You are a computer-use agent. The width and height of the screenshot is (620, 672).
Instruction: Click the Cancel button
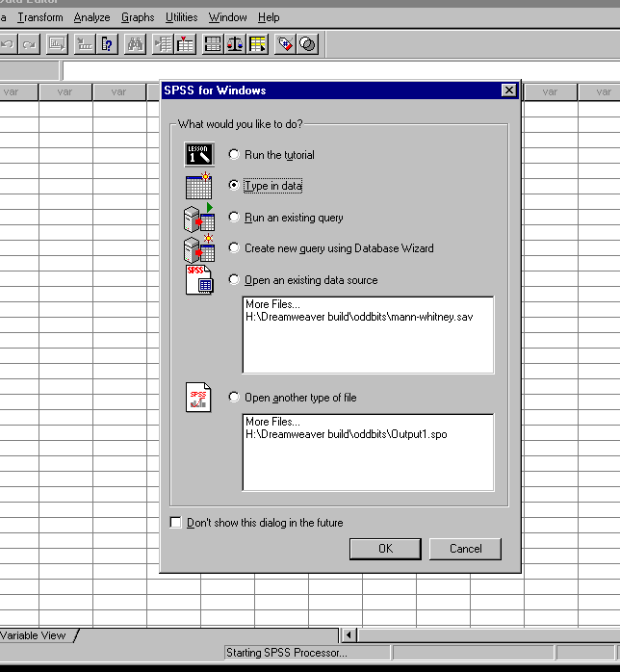465,549
